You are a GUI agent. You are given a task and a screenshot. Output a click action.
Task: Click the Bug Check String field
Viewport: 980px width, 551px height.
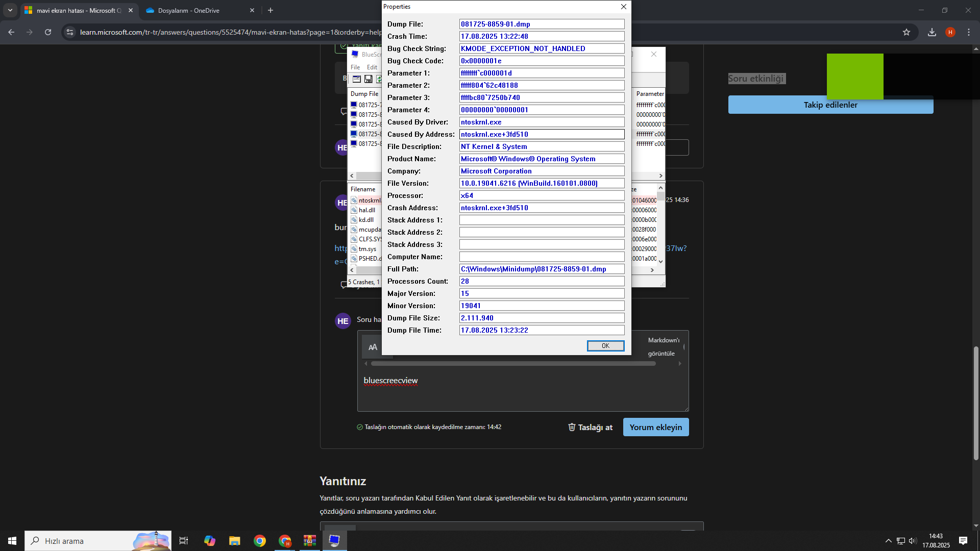542,48
